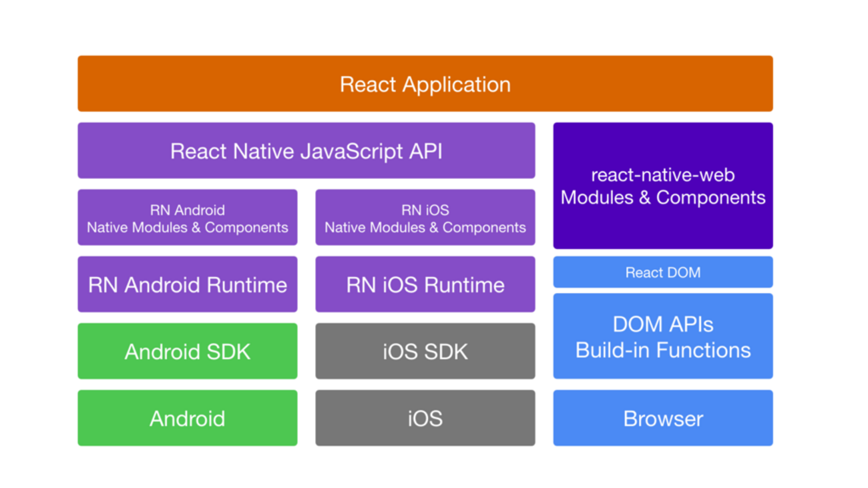Viewport: 868px width, 488px height.
Task: Click the "Build-in Functions" text line
Action: click(662, 350)
